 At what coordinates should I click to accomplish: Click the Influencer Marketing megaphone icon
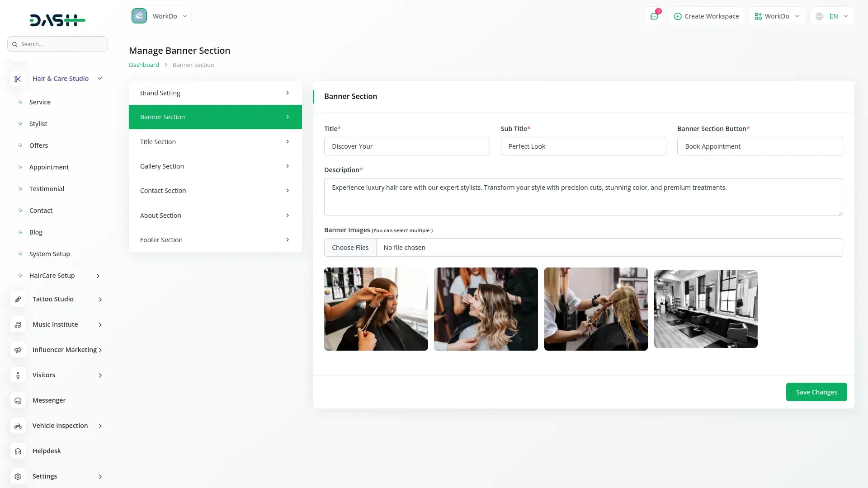point(18,350)
